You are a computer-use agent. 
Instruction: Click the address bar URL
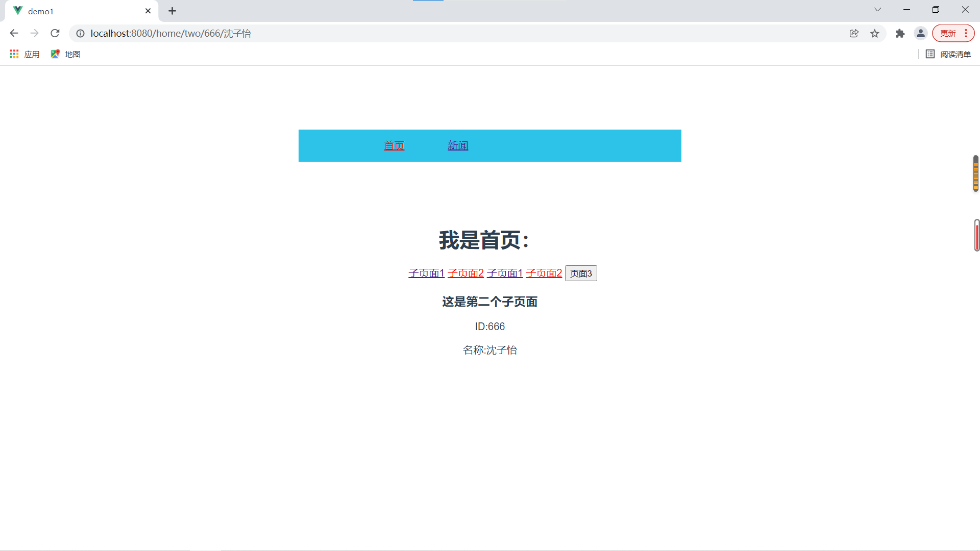click(171, 33)
